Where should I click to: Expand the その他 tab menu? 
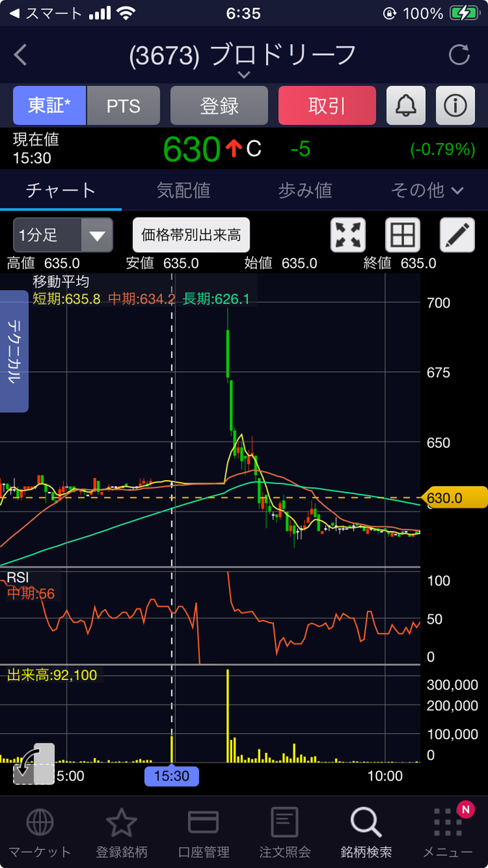[x=427, y=190]
